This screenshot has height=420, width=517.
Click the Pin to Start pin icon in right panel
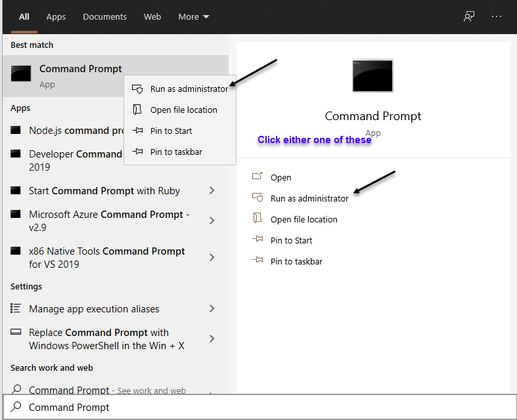point(258,239)
